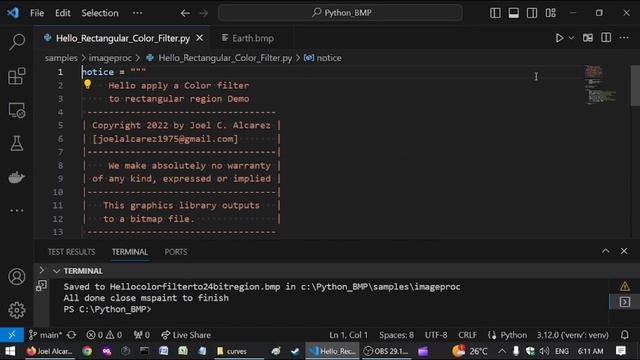Open notifications bell in status bar
Viewport: 640px width, 360px height.
pos(624,335)
